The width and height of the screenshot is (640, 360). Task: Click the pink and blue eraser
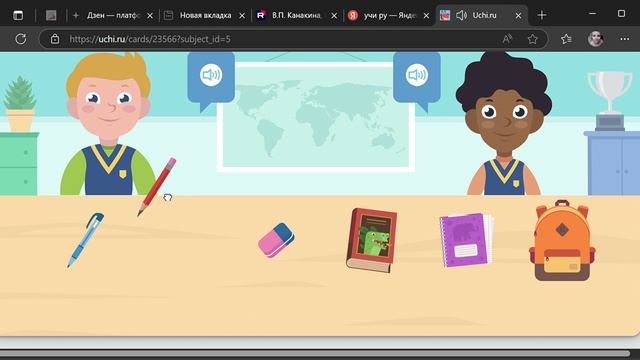276,240
